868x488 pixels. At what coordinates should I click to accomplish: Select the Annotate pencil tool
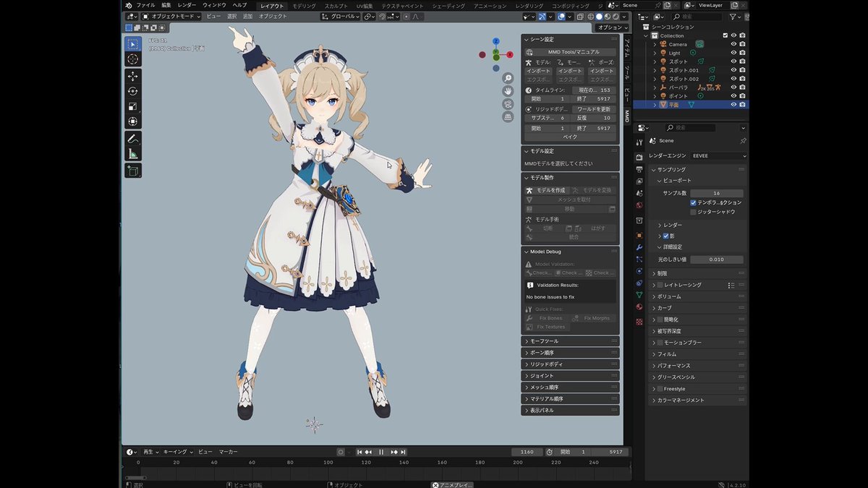133,138
